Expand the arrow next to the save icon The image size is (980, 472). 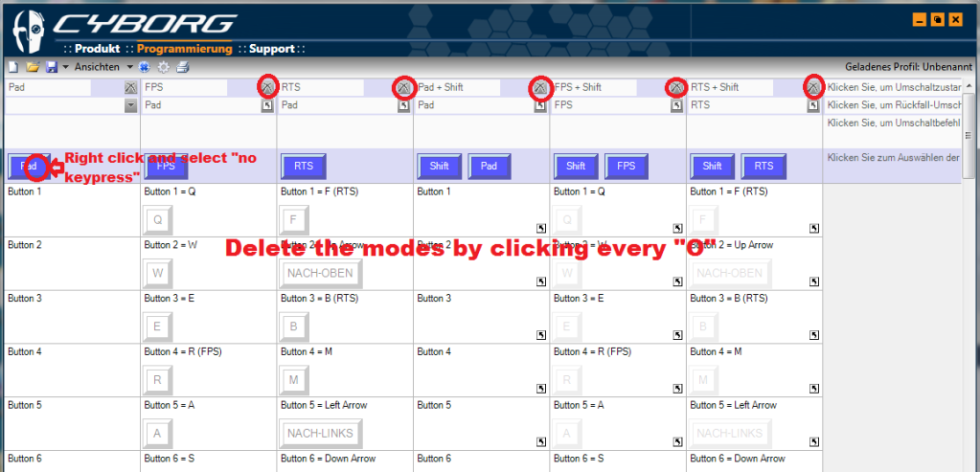(65, 67)
